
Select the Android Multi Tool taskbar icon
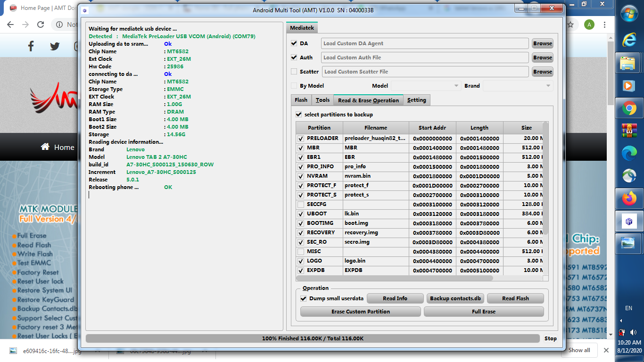coord(629,221)
